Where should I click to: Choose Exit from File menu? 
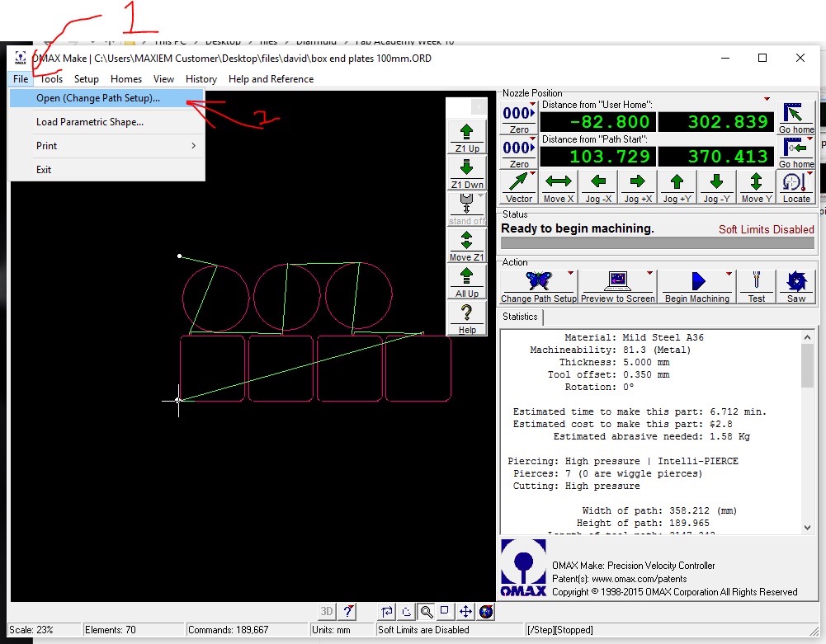click(x=107, y=170)
